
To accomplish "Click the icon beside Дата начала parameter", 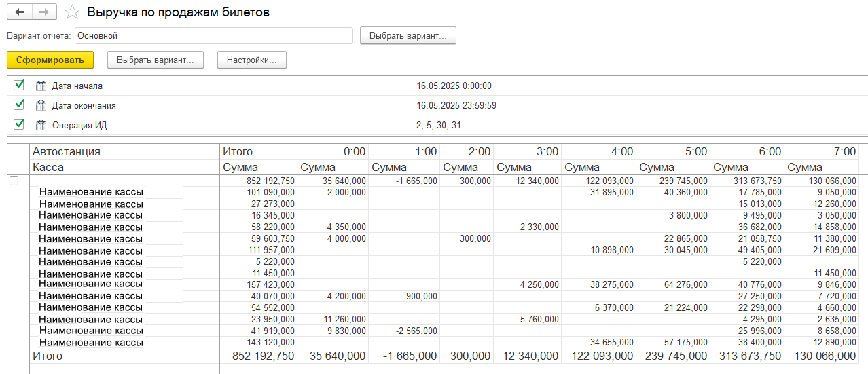I will (41, 86).
